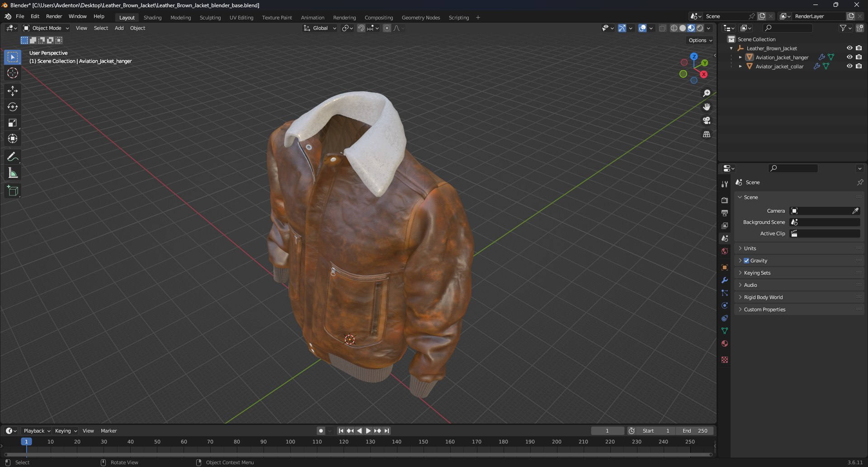Switch to the UV Editing workspace tab
The image size is (868, 467).
click(241, 18)
